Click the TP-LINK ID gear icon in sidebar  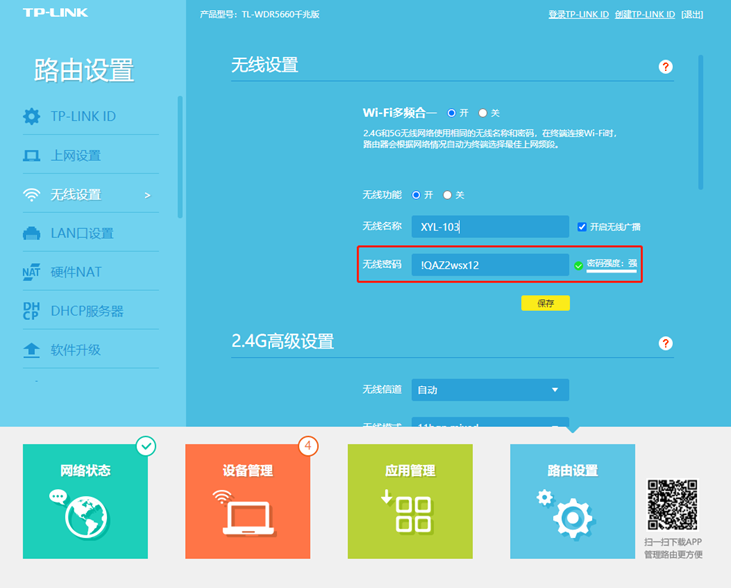(x=31, y=117)
